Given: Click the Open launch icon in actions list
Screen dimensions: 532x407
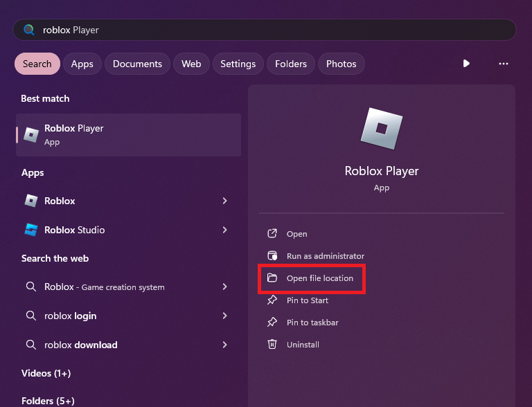Looking at the screenshot, I should 272,233.
